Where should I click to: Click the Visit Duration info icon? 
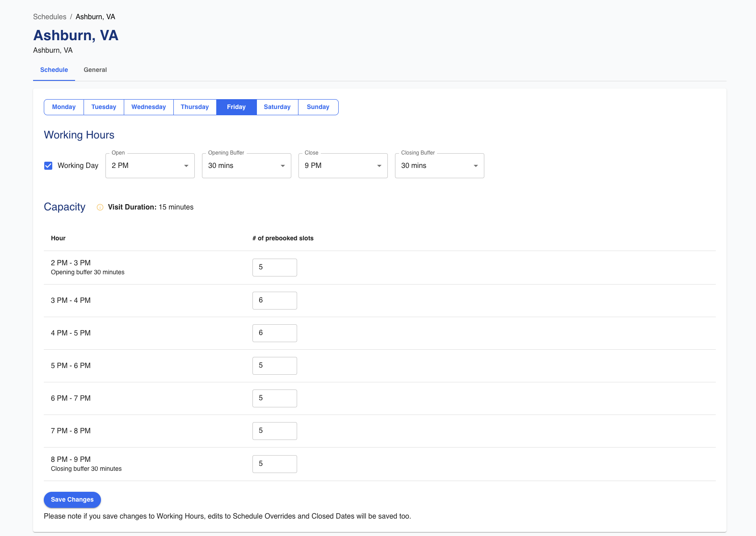point(100,207)
